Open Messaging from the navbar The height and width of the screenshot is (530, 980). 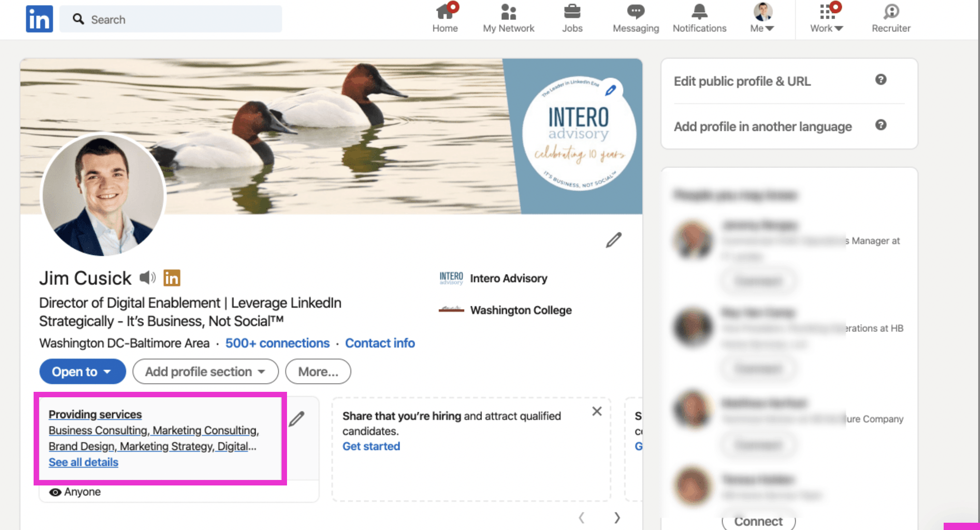636,18
